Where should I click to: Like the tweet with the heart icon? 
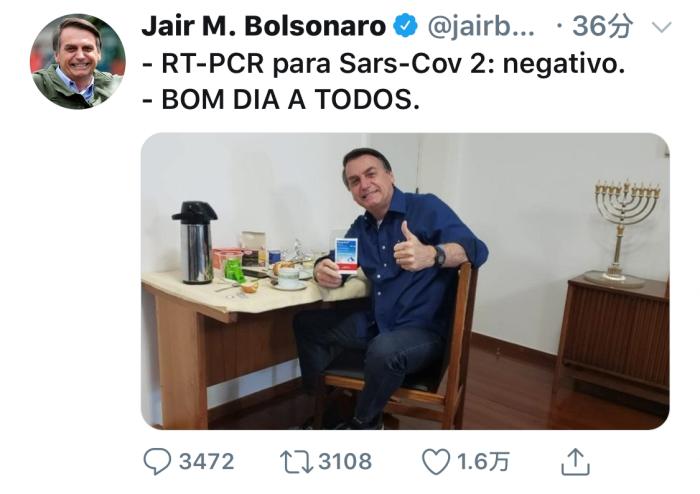(436, 462)
